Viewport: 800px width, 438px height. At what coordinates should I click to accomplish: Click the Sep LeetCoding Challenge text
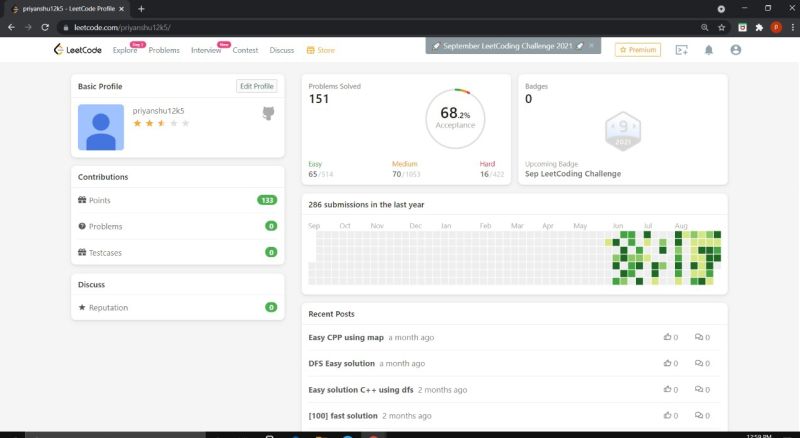[573, 174]
